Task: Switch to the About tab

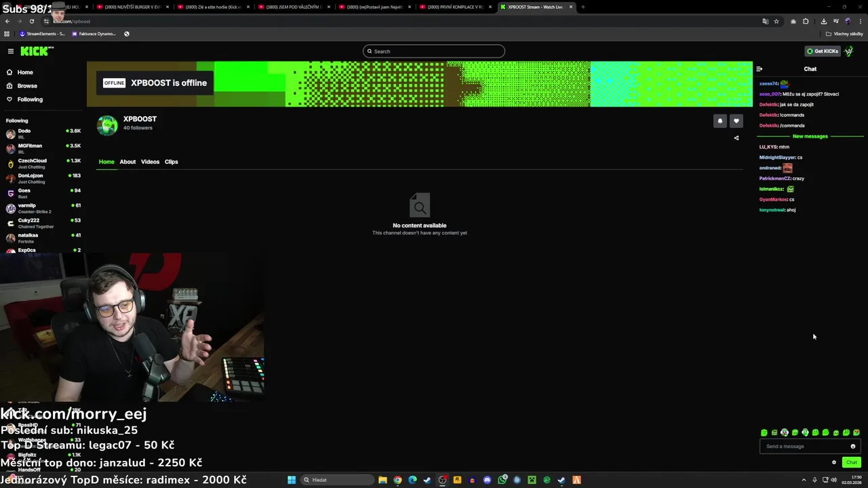Action: point(127,161)
